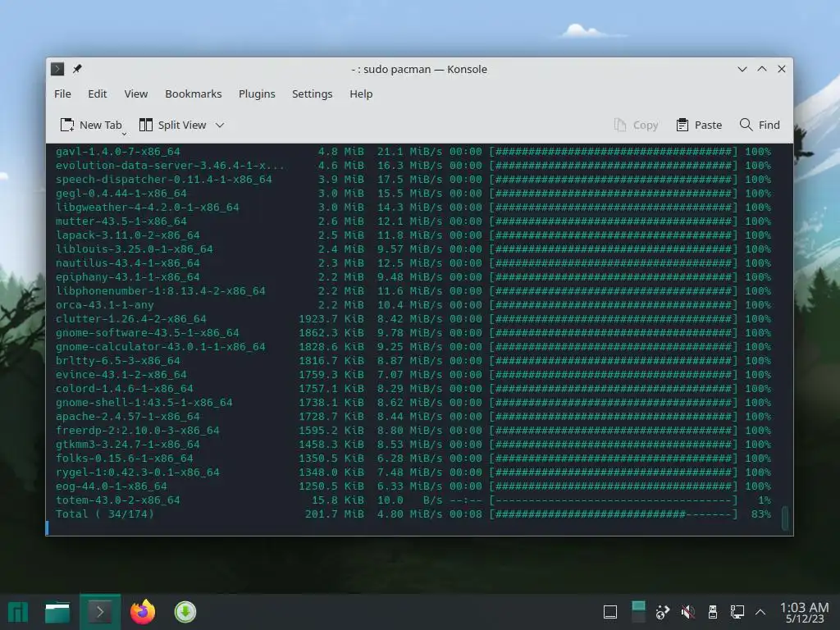Close the Konsole window

782,69
